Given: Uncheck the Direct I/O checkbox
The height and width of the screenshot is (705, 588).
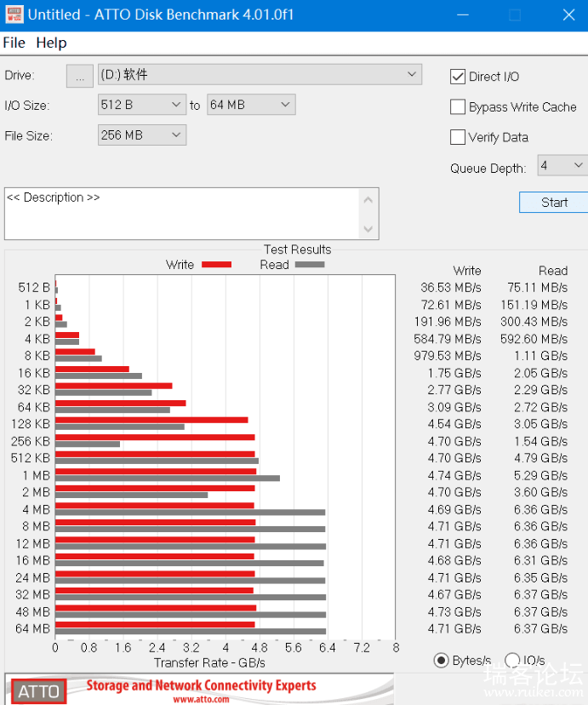Looking at the screenshot, I should (457, 77).
